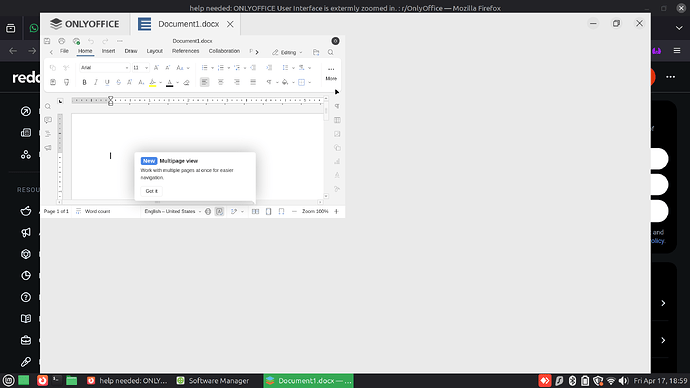Open the File tab
Screen dimensions: 690x388
coord(64,51)
